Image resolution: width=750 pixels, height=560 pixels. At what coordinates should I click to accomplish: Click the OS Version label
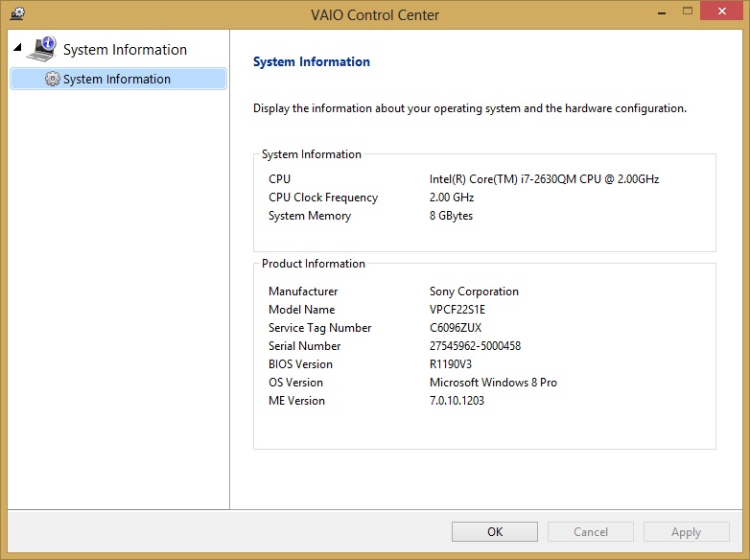coord(295,382)
